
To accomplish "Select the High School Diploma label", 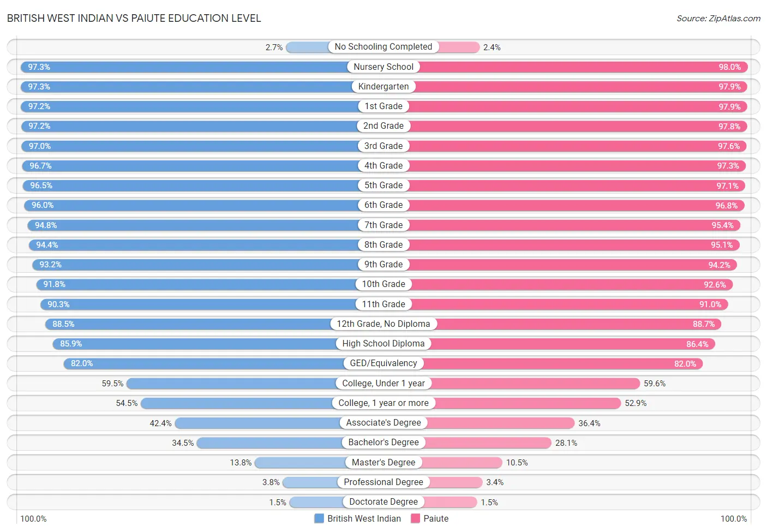I will [383, 344].
